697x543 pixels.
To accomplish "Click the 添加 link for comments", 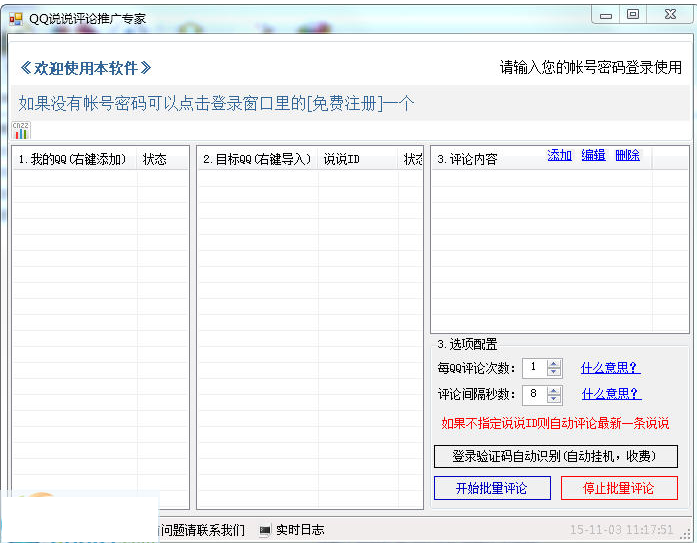I will (x=559, y=155).
